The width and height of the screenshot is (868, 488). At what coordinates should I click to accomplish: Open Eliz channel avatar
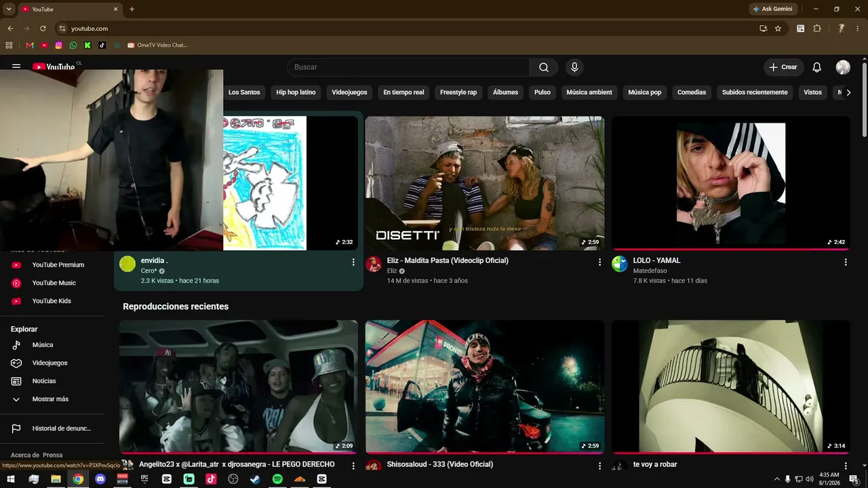[x=374, y=264]
